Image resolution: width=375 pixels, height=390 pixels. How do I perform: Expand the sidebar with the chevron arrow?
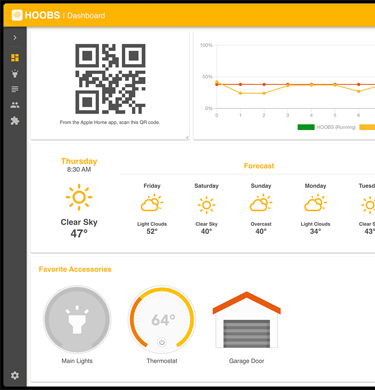tap(15, 38)
